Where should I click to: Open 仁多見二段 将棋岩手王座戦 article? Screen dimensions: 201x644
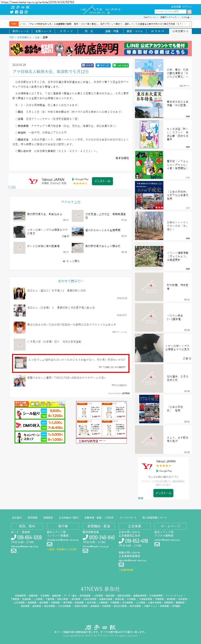point(54,342)
